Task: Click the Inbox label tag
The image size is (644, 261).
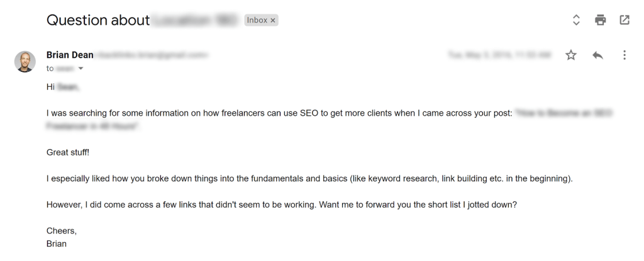Action: (257, 20)
